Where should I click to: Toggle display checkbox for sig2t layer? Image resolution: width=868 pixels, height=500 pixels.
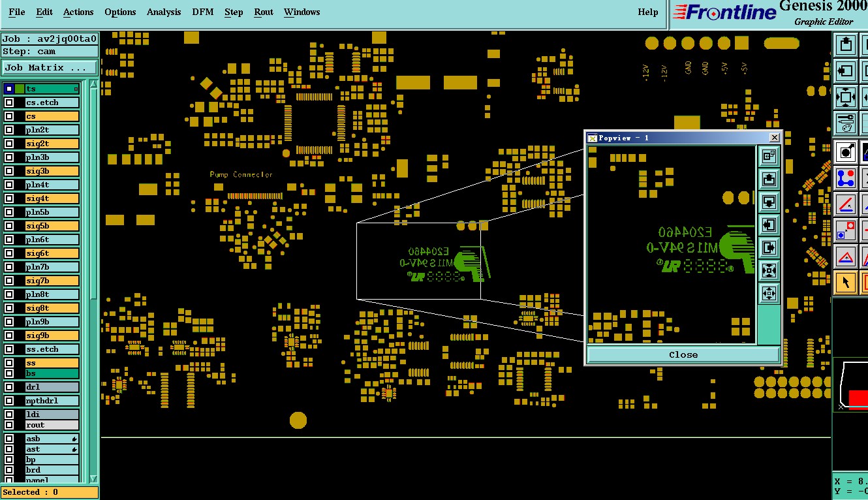[9, 144]
